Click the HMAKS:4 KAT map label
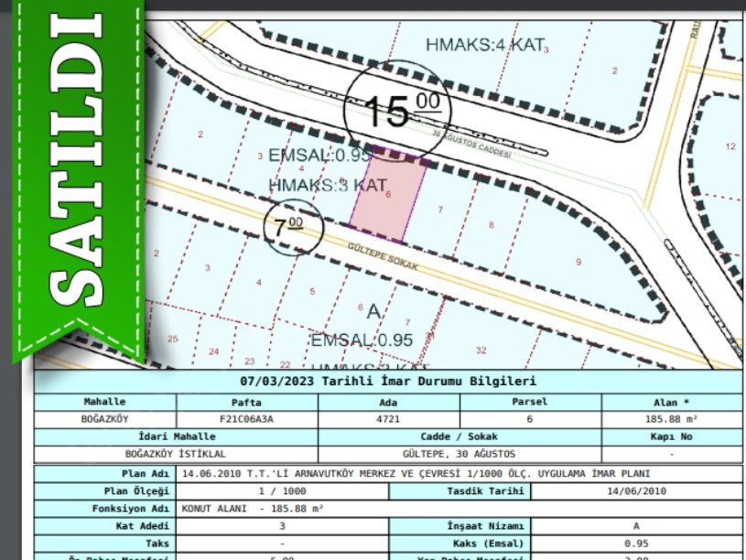Screen dimensions: 746x560 (485, 45)
